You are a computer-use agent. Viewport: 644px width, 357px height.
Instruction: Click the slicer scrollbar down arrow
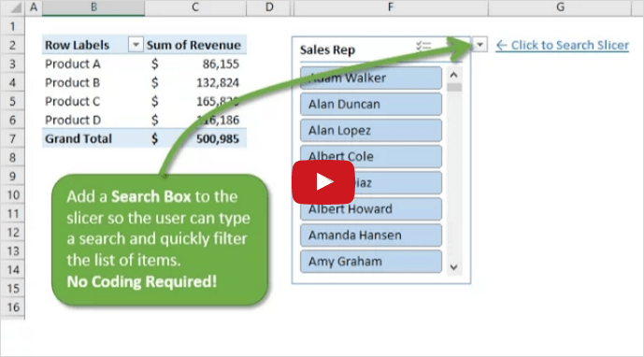click(x=454, y=267)
